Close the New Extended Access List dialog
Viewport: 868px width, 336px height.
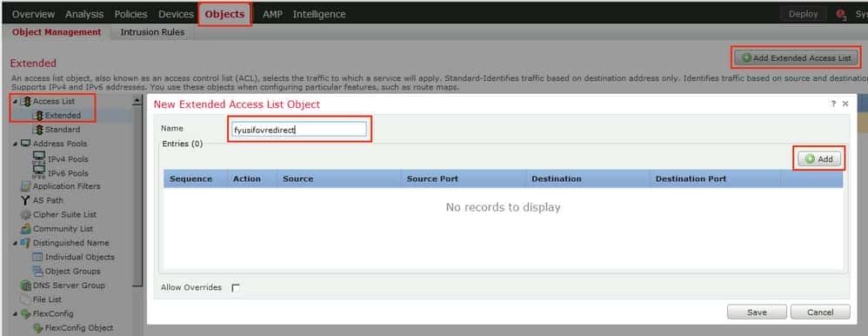(845, 104)
